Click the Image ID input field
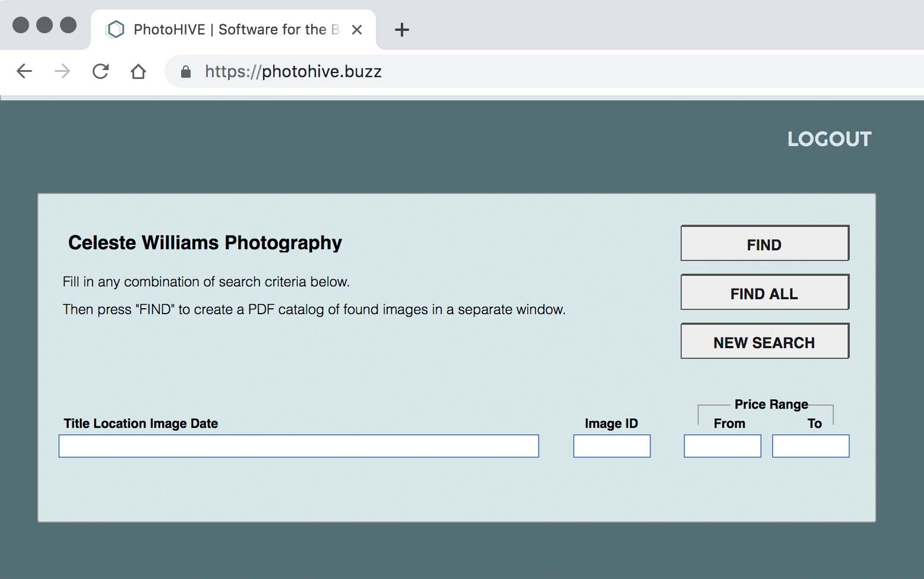The image size is (924, 579). [x=612, y=446]
